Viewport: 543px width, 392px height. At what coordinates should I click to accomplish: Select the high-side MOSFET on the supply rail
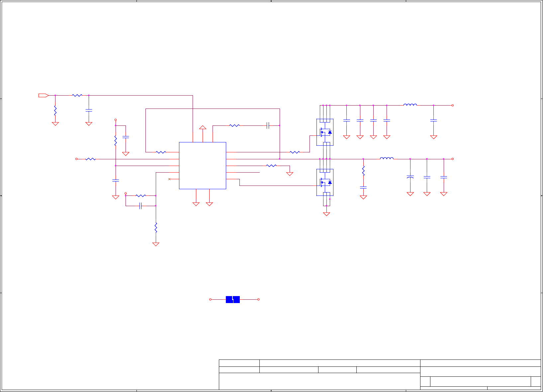(x=325, y=132)
